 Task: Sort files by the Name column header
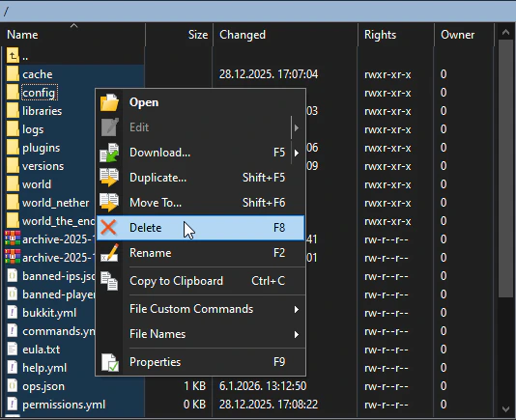(72, 35)
